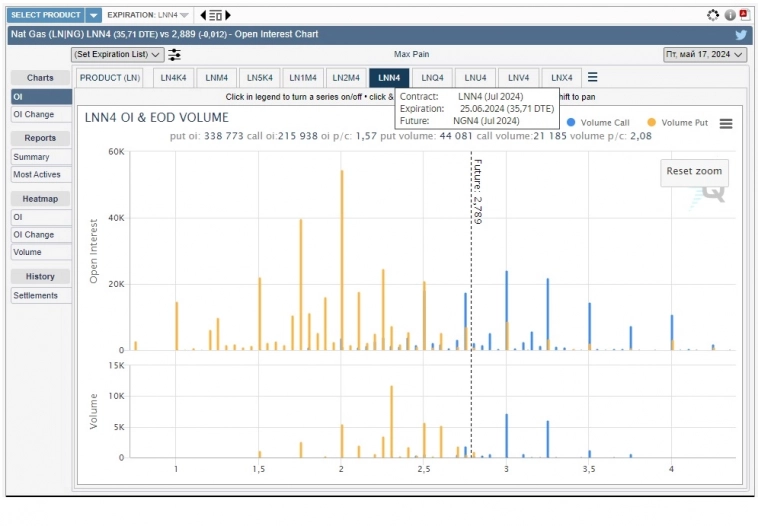
Task: Switch to the LNQ4 contract tab
Action: 432,77
